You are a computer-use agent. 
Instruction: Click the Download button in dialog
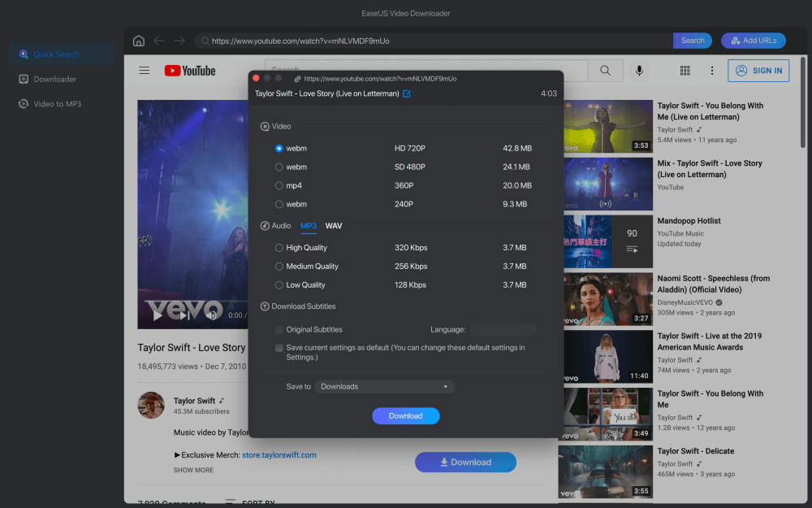tap(406, 415)
